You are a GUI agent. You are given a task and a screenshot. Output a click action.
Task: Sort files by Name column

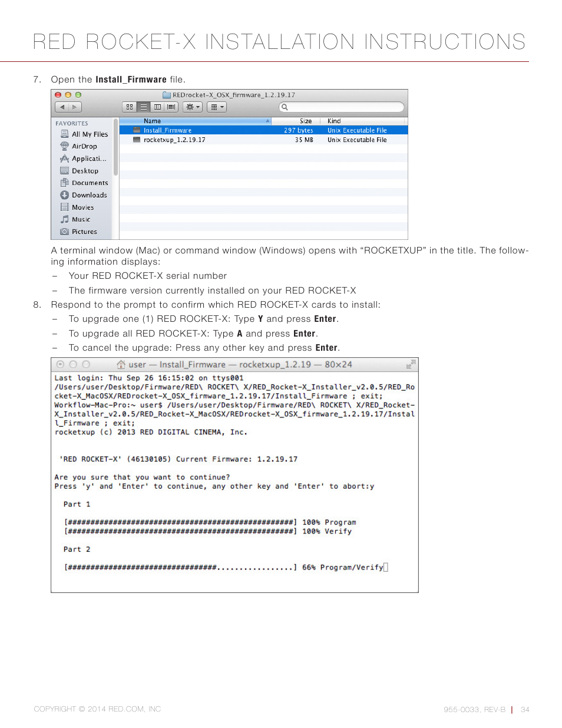(196, 121)
